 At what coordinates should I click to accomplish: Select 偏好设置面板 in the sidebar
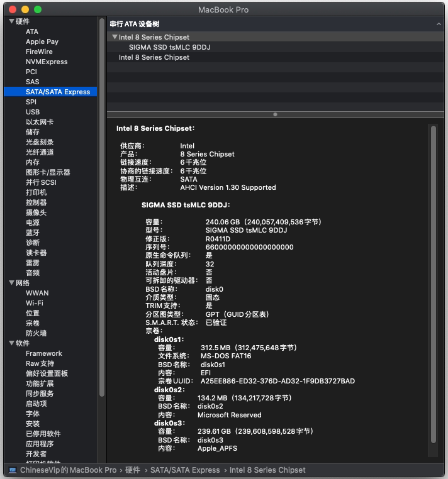[x=47, y=373]
